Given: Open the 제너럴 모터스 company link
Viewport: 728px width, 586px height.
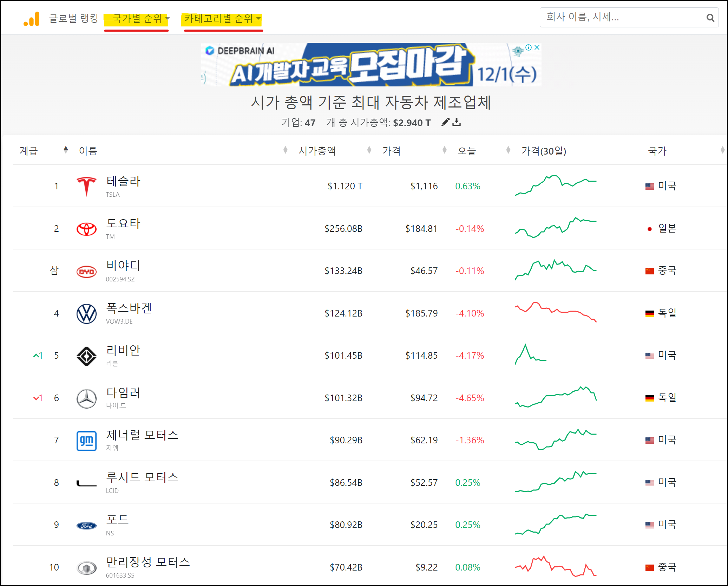Looking at the screenshot, I should click(x=142, y=435).
